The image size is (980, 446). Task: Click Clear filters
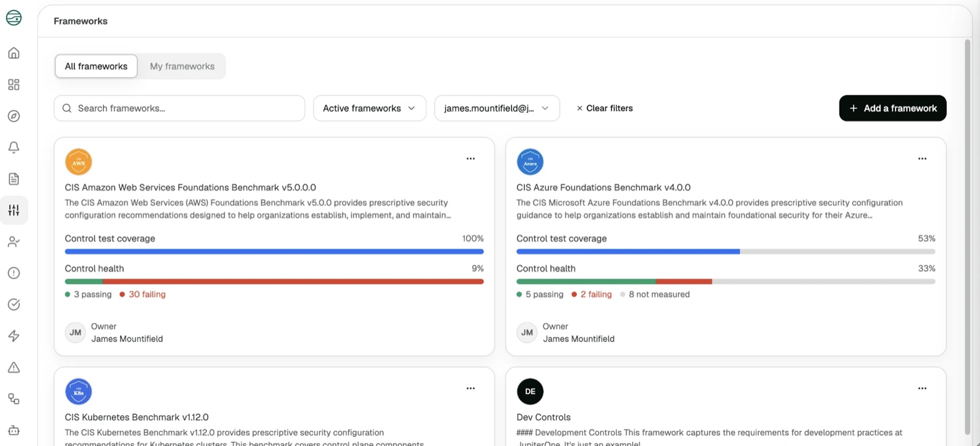click(x=605, y=108)
